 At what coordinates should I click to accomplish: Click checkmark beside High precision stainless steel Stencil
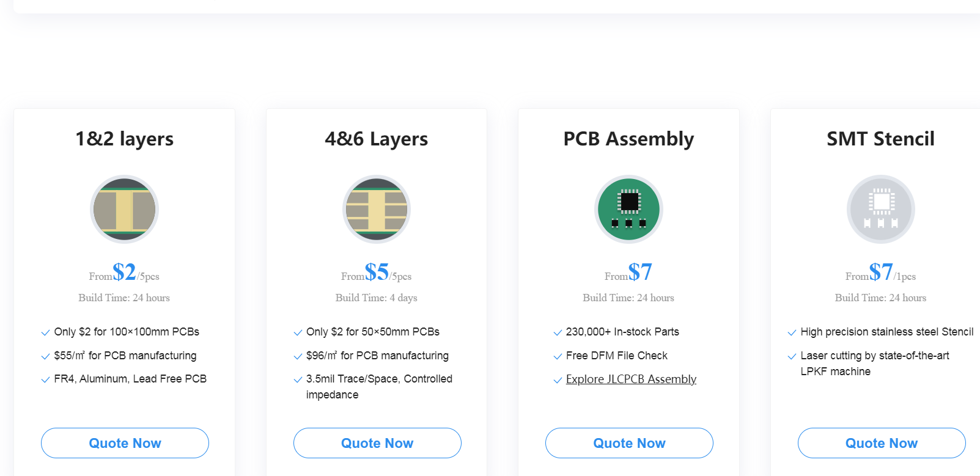coord(792,332)
